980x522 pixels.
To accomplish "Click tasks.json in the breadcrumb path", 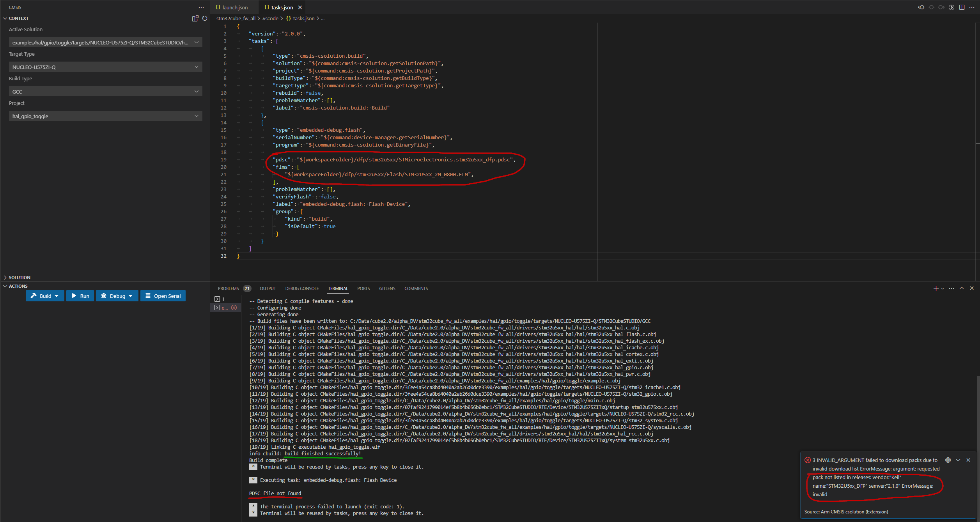I will point(303,18).
